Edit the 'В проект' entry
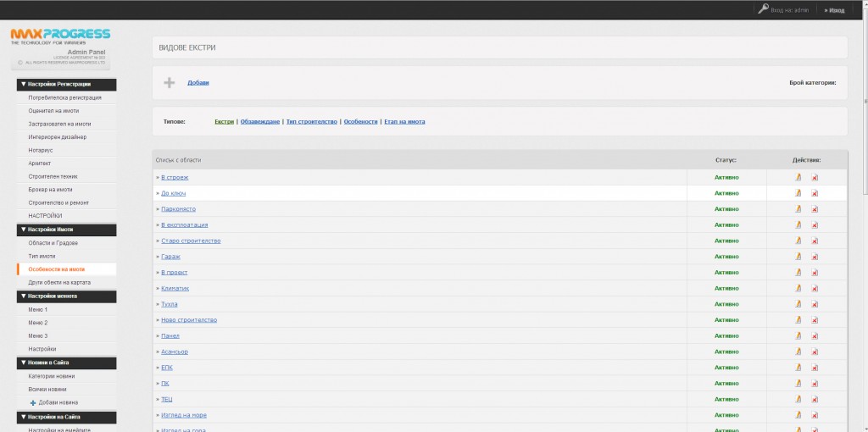The image size is (868, 432). (x=798, y=273)
